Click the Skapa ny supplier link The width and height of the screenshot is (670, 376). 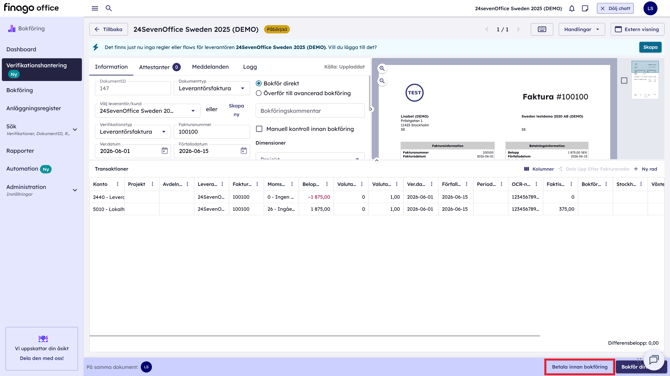pyautogui.click(x=236, y=110)
